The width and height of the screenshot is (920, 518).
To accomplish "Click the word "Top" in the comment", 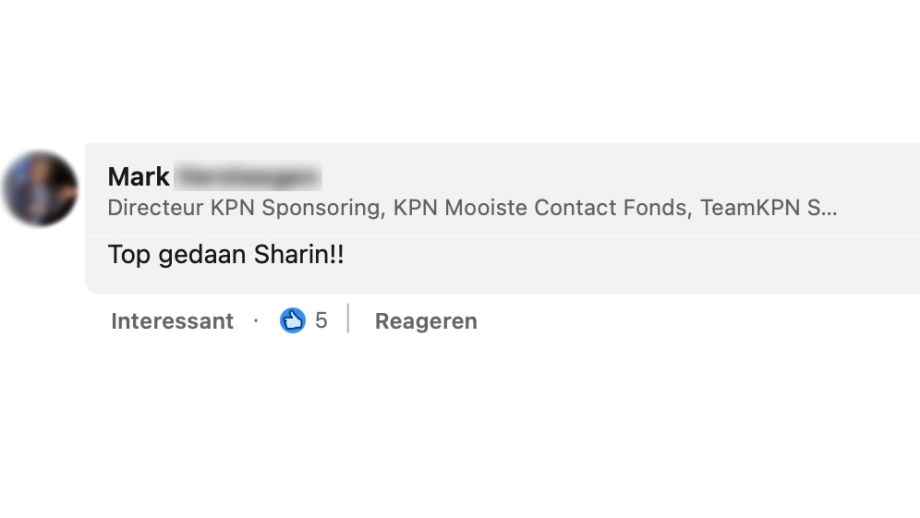I will click(x=128, y=255).
